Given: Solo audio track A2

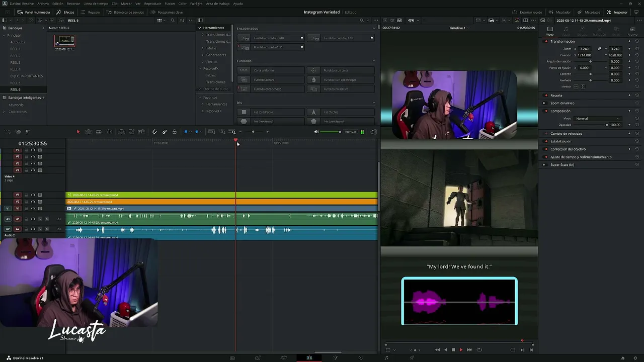Looking at the screenshot, I should click(40, 229).
